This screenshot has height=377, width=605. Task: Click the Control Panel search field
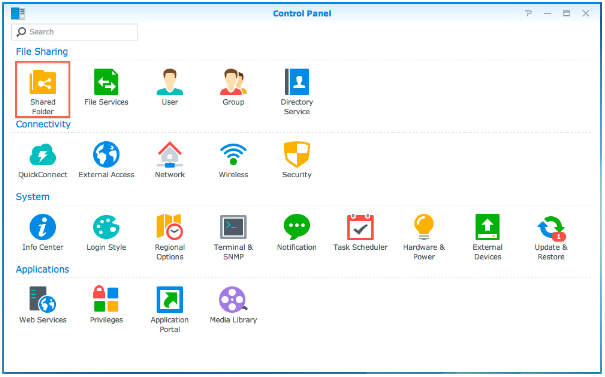click(x=74, y=32)
